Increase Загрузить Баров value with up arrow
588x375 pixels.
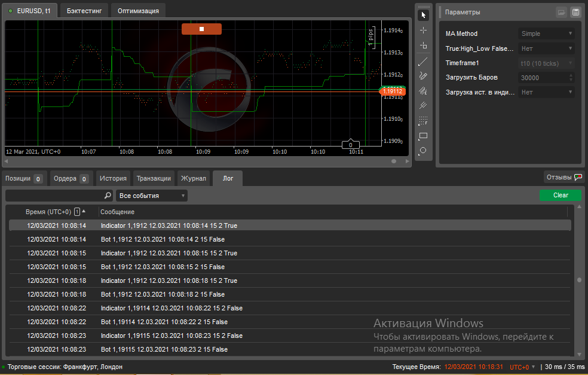point(571,75)
